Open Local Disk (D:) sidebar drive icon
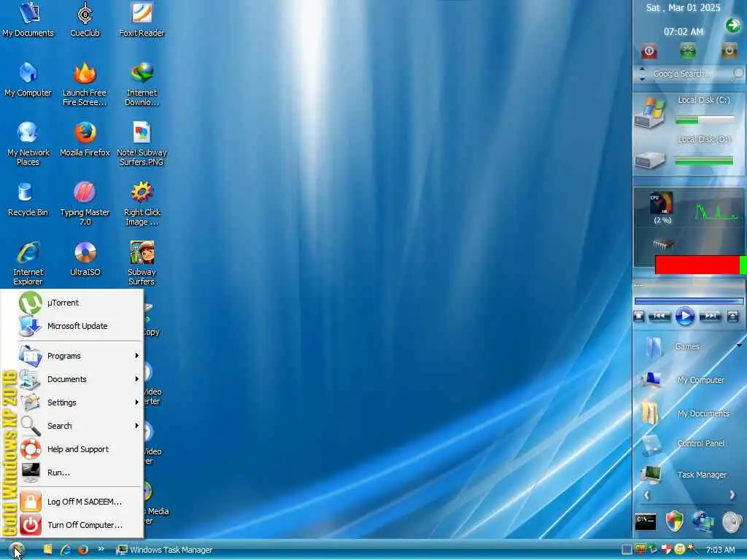This screenshot has width=747, height=560. (649, 160)
